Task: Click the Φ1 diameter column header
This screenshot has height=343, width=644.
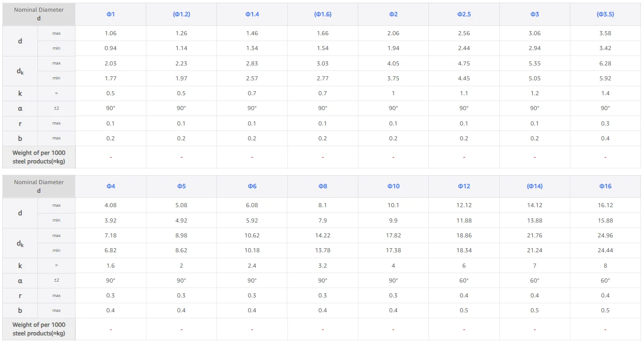Action: point(111,14)
